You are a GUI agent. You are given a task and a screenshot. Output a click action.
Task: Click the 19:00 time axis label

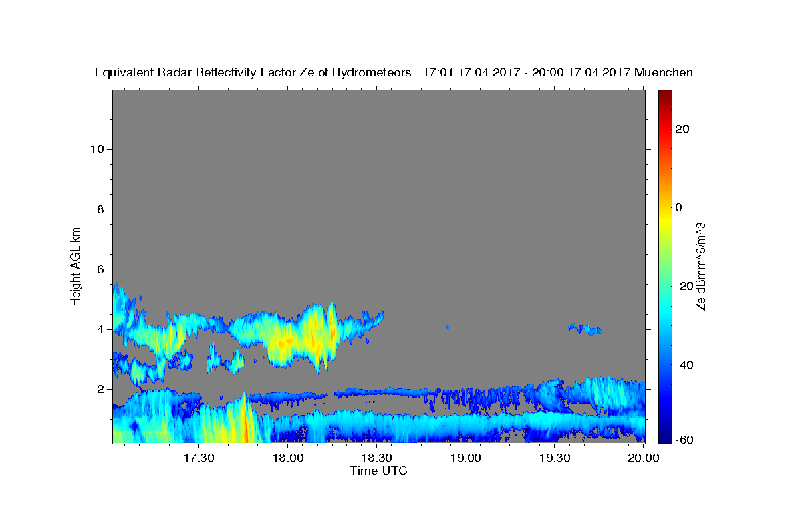[466, 458]
